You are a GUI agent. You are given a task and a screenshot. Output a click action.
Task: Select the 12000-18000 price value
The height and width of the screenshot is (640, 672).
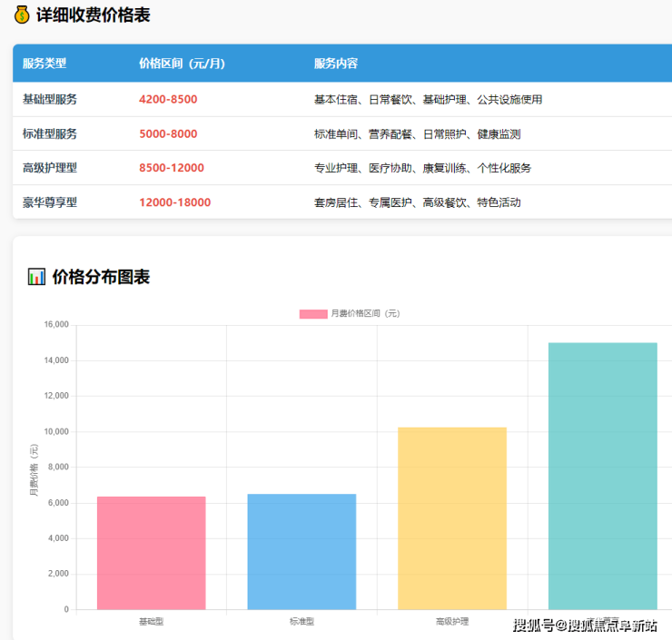pyautogui.click(x=174, y=202)
